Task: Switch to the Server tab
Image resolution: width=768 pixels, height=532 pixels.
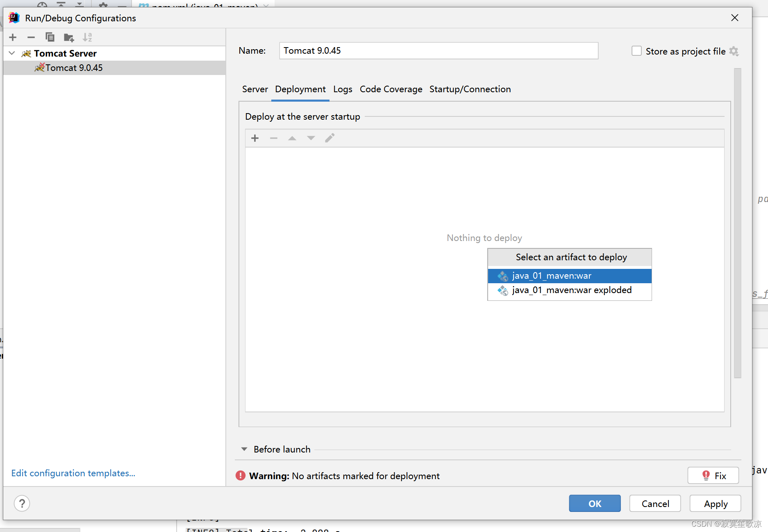Action: (255, 89)
